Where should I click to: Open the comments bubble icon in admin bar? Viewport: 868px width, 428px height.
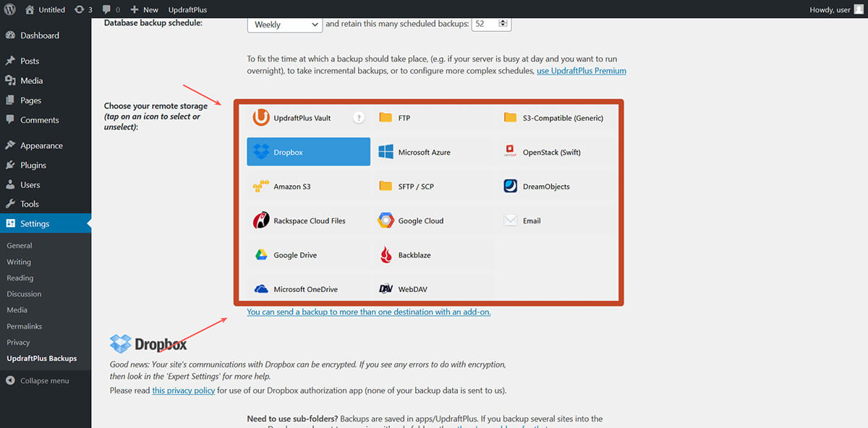[x=107, y=9]
